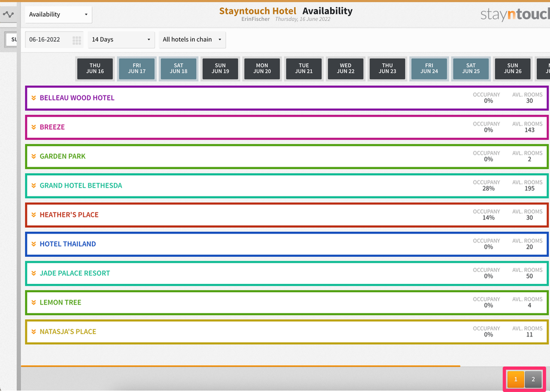Click the stayntouch logo
The height and width of the screenshot is (392, 550).
[515, 14]
